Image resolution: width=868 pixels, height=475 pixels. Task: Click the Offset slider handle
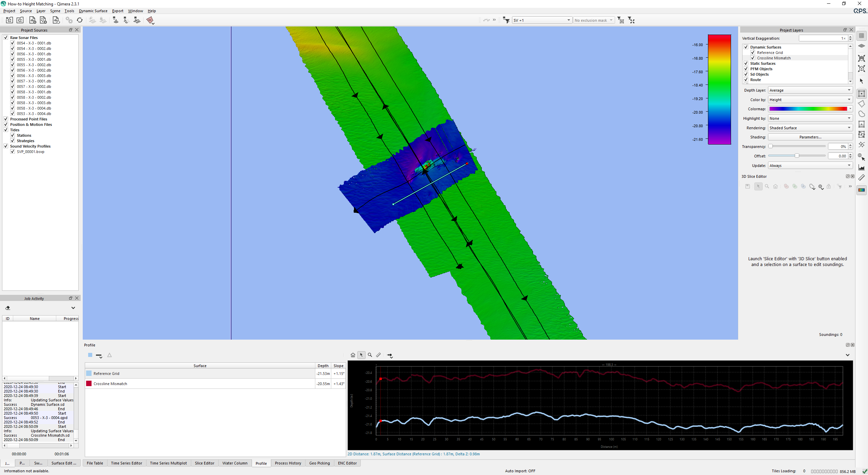(797, 156)
